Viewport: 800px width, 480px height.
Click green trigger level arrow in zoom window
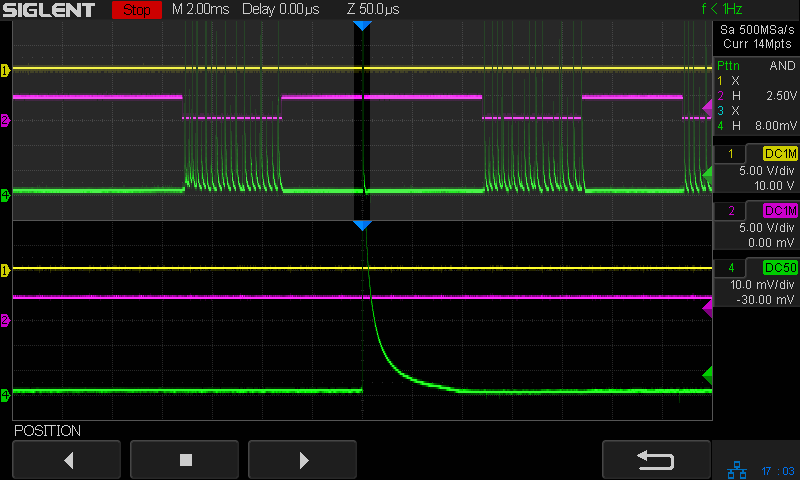point(707,375)
